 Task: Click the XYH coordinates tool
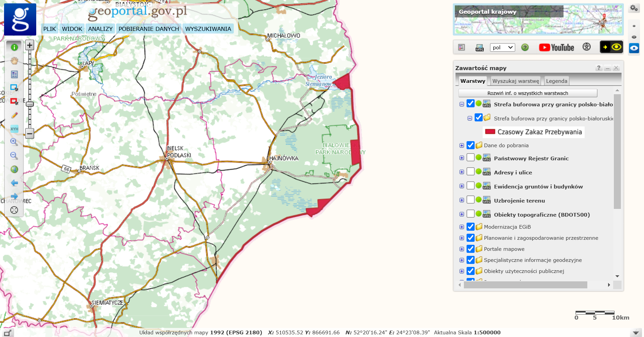pos(14,129)
